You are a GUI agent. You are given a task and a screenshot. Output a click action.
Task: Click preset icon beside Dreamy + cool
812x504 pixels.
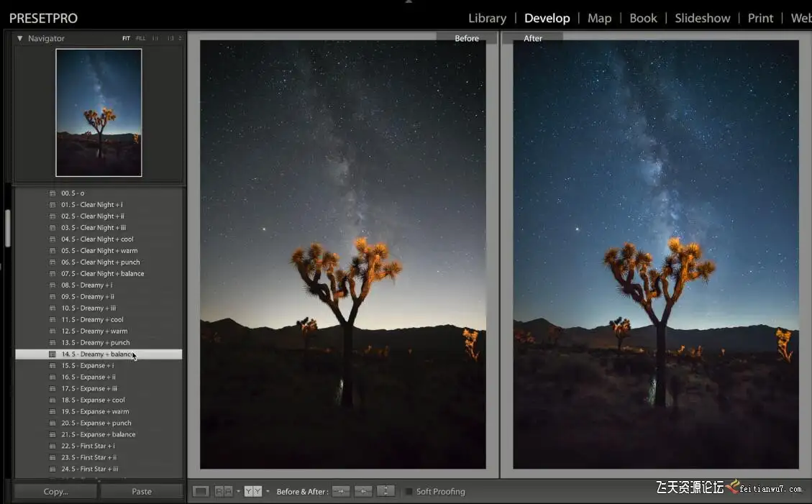click(x=53, y=320)
